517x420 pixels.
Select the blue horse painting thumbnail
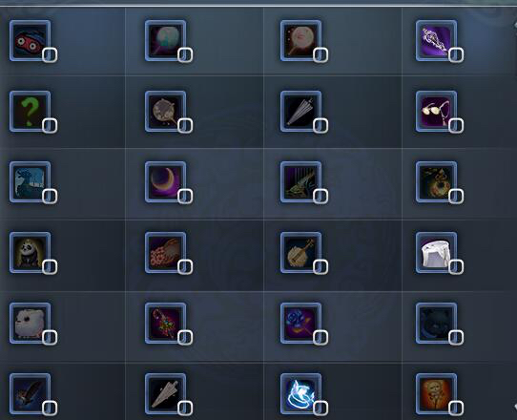(30, 182)
